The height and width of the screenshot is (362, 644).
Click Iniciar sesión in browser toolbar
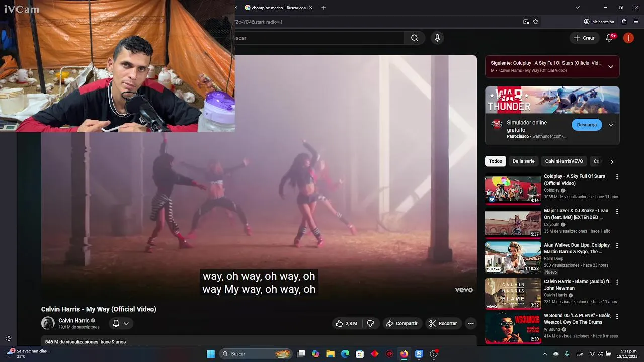pos(599,22)
